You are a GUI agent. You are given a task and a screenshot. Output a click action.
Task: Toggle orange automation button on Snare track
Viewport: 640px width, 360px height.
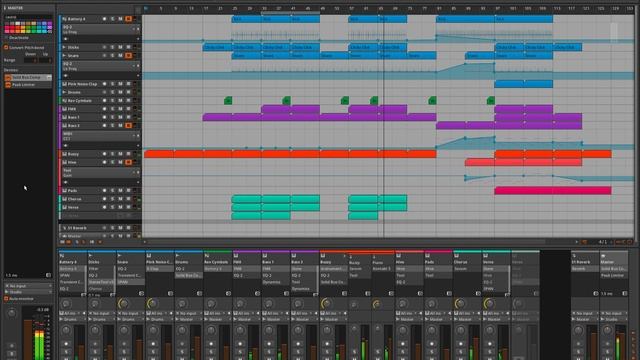pyautogui.click(x=129, y=56)
